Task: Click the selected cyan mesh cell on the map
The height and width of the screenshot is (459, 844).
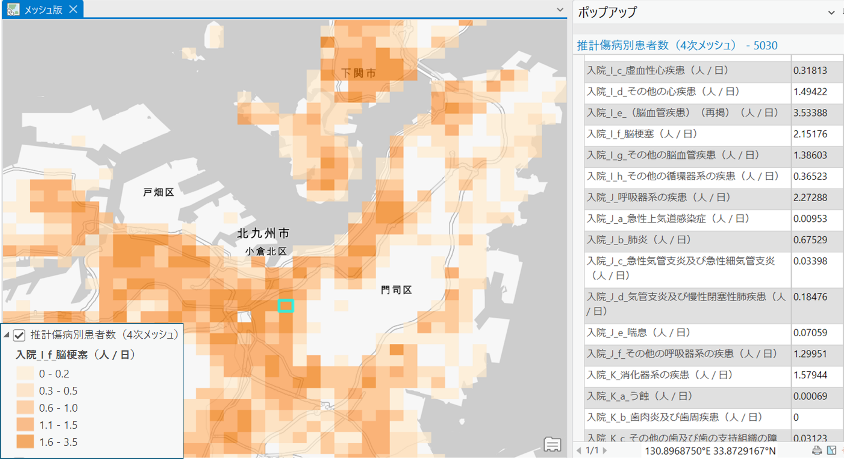Action: (x=285, y=306)
